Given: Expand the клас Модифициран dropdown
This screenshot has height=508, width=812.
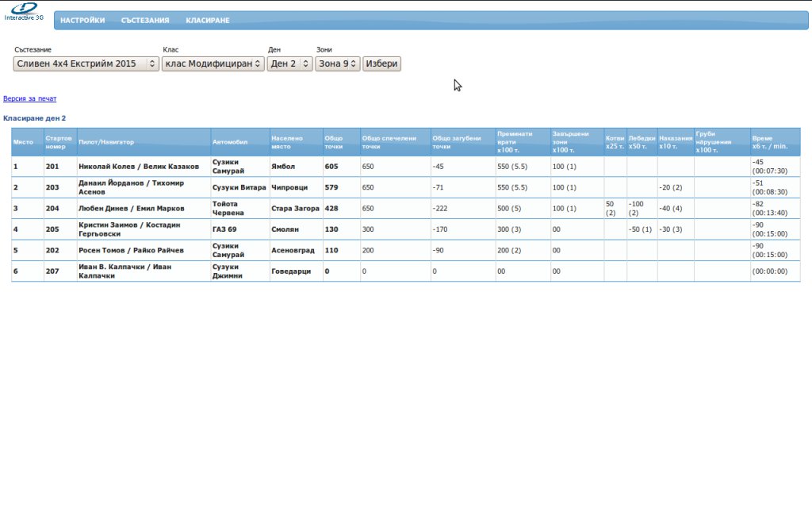Looking at the screenshot, I should 213,63.
